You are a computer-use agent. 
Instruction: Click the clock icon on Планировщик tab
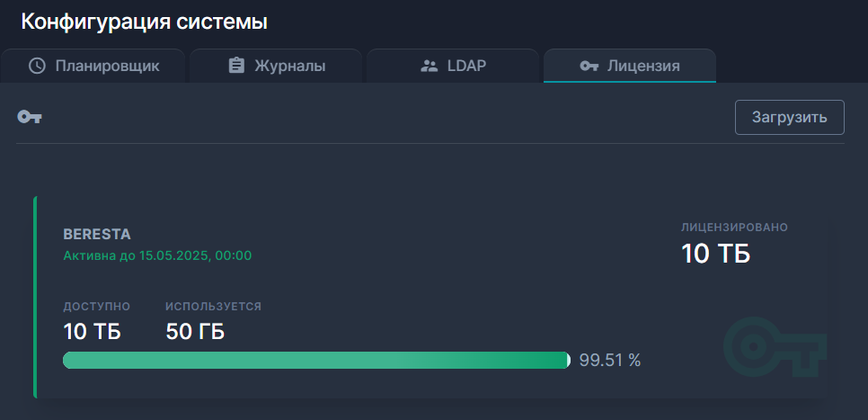click(x=37, y=66)
